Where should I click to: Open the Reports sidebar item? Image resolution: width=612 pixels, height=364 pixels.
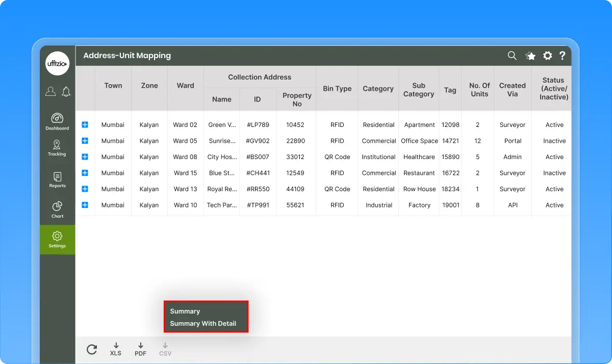[x=57, y=179]
